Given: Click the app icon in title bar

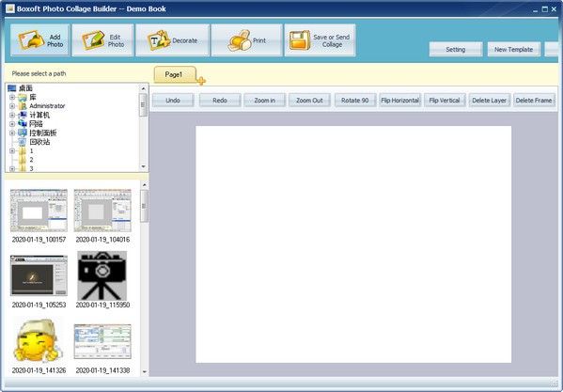Looking at the screenshot, I should pyautogui.click(x=10, y=8).
